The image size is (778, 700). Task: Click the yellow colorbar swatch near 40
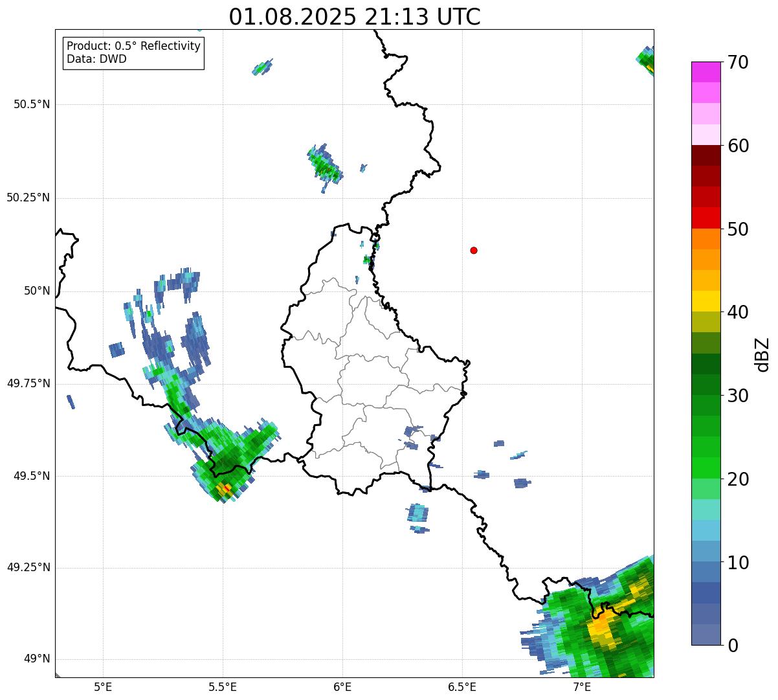(x=706, y=301)
